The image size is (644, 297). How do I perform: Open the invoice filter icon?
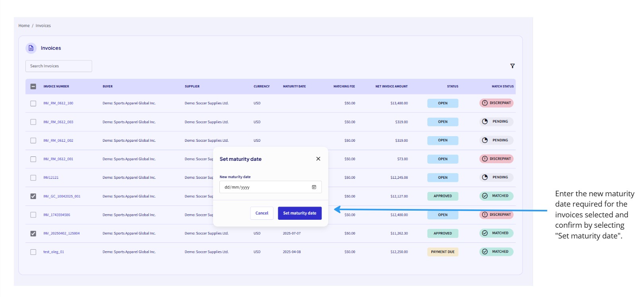tap(512, 66)
